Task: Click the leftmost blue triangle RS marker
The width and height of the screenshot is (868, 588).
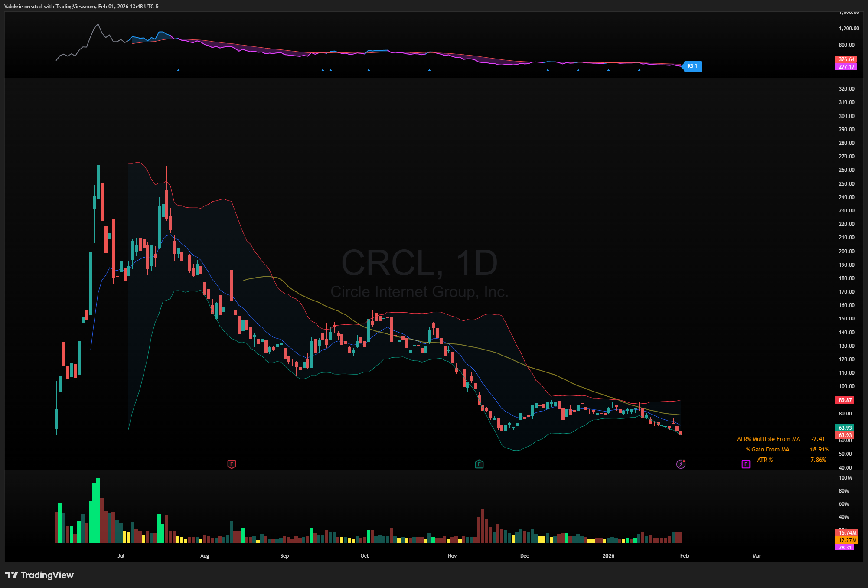Action: (178, 70)
